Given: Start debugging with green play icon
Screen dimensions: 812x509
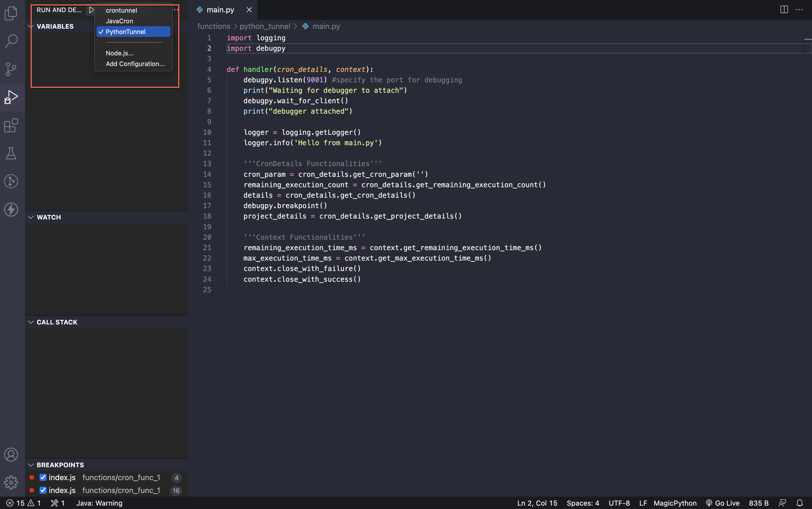Looking at the screenshot, I should pos(91,10).
